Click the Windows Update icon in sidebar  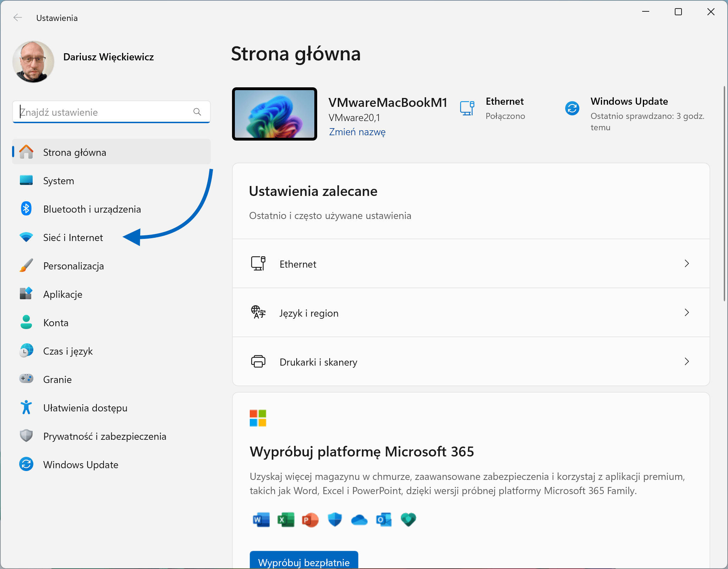coord(26,464)
